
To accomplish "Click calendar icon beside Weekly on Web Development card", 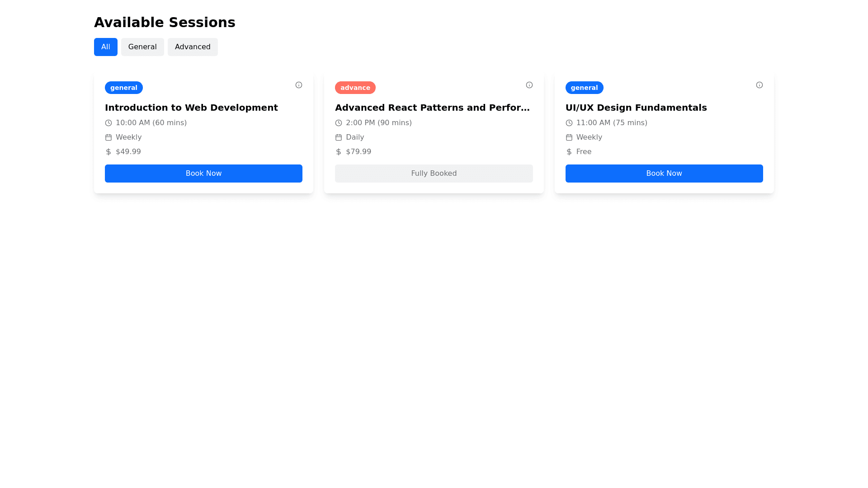I will coord(108,137).
